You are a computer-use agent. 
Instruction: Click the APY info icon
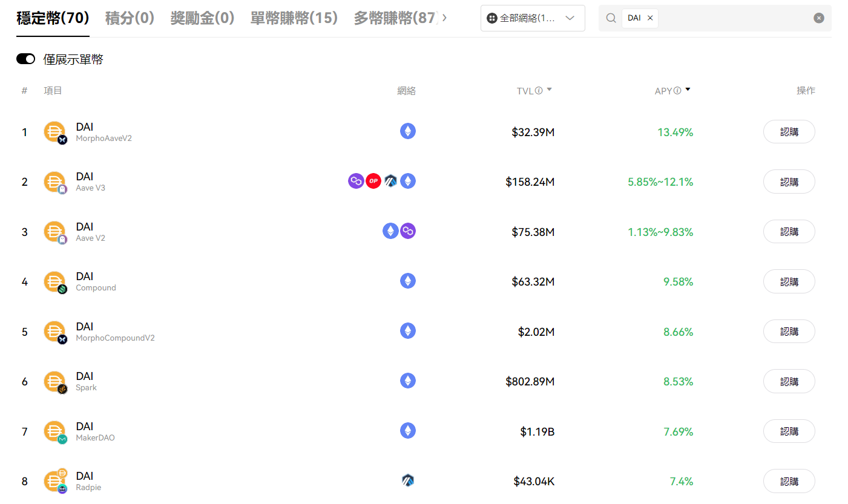coord(677,91)
